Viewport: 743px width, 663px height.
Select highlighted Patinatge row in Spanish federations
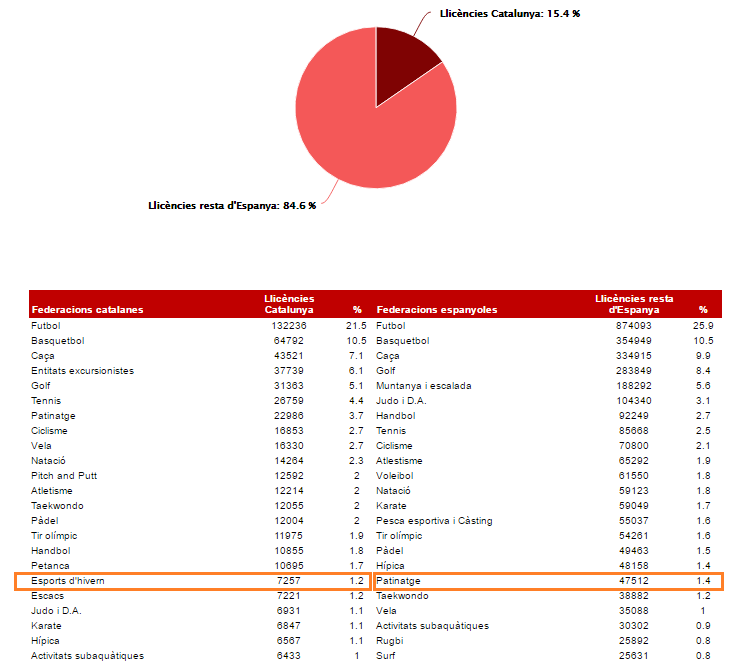547,581
